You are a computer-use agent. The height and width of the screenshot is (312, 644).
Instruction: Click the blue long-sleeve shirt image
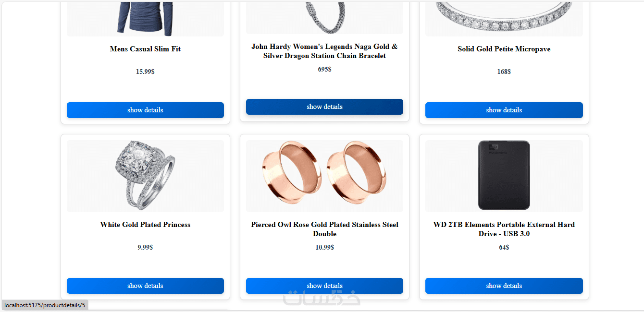coord(145,18)
